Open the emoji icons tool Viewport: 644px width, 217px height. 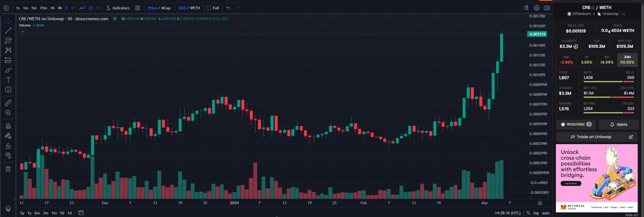(x=8, y=89)
